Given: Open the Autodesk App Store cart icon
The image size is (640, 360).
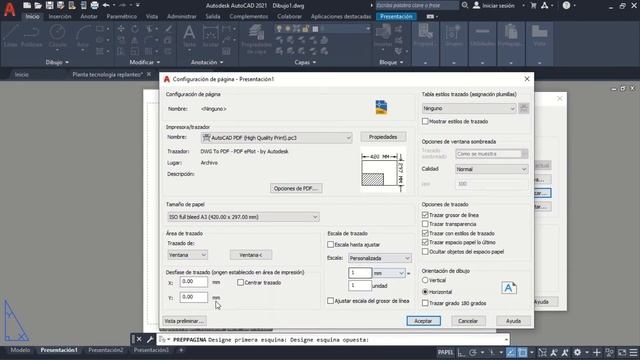Looking at the screenshot, I should [x=533, y=5].
